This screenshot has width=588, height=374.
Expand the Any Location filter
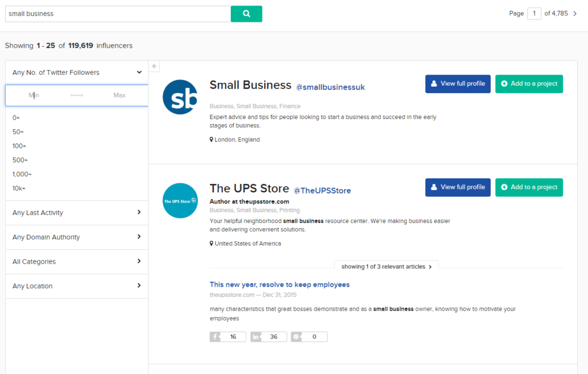(x=139, y=286)
